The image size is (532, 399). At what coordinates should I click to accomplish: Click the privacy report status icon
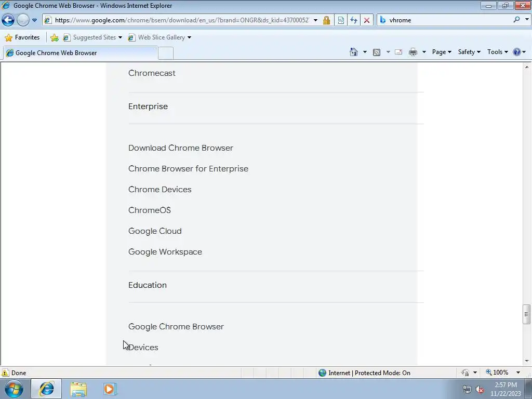(465, 373)
